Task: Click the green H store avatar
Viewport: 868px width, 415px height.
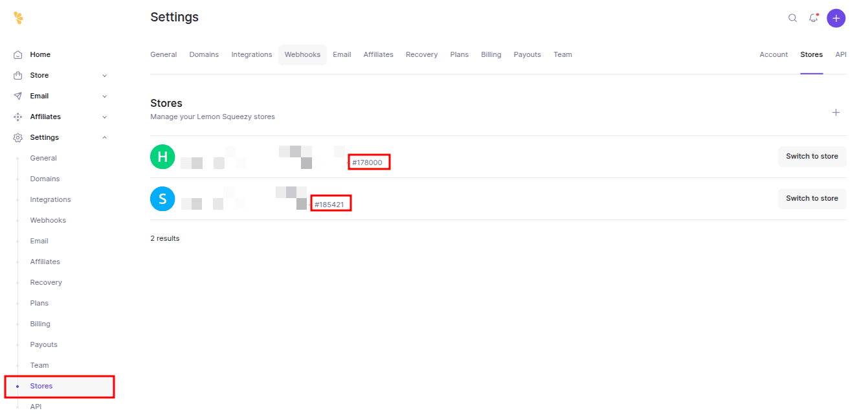Action: click(162, 157)
